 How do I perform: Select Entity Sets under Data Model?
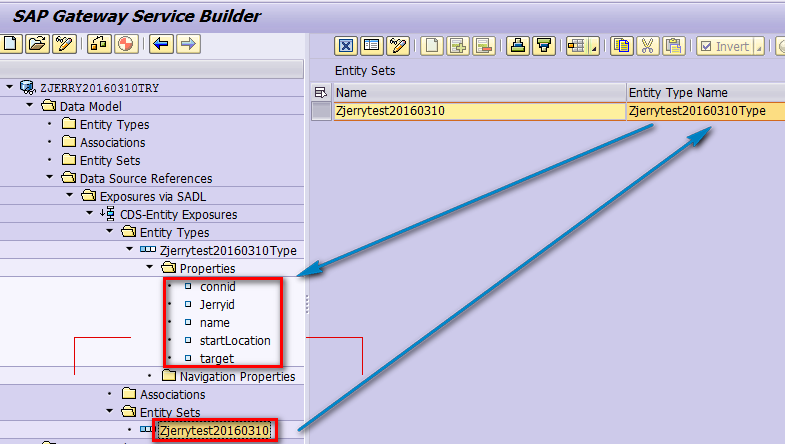(x=110, y=161)
